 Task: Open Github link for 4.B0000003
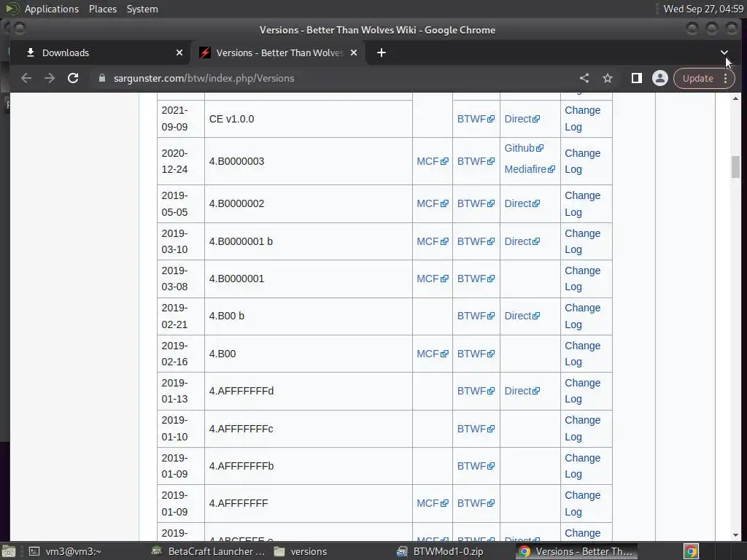point(524,148)
